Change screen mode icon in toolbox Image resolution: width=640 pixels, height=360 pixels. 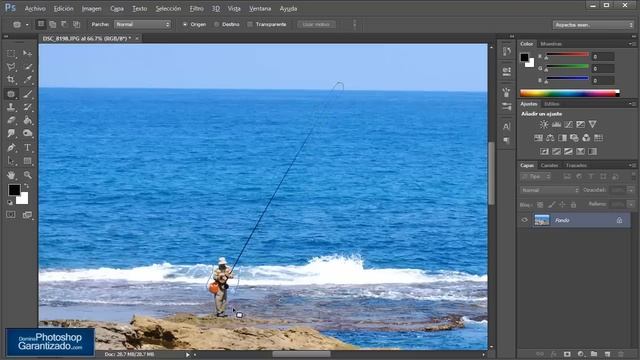point(27,215)
